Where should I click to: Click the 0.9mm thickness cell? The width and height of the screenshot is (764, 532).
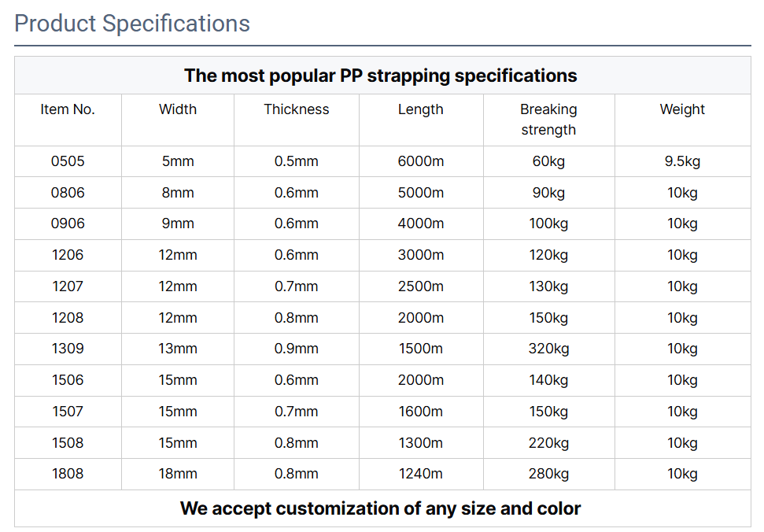click(297, 349)
